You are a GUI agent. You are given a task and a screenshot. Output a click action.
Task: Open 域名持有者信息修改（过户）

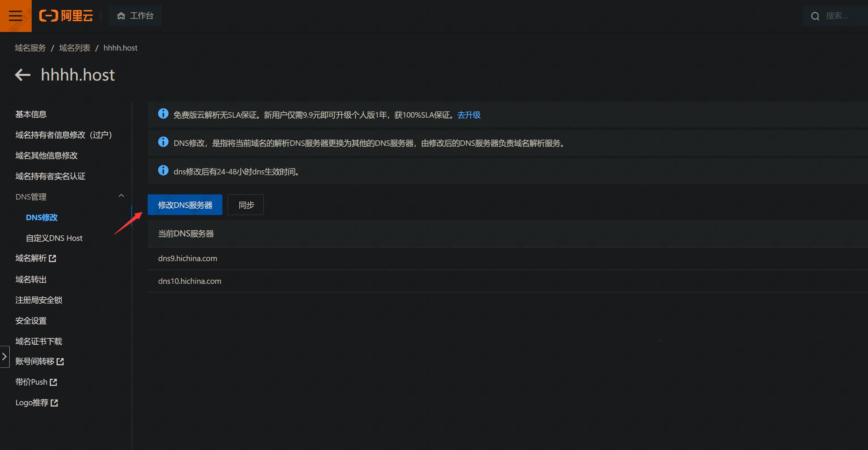(64, 135)
